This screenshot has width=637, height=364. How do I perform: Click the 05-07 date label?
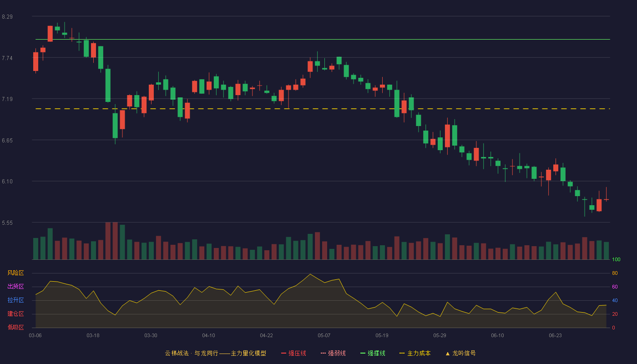(x=324, y=335)
